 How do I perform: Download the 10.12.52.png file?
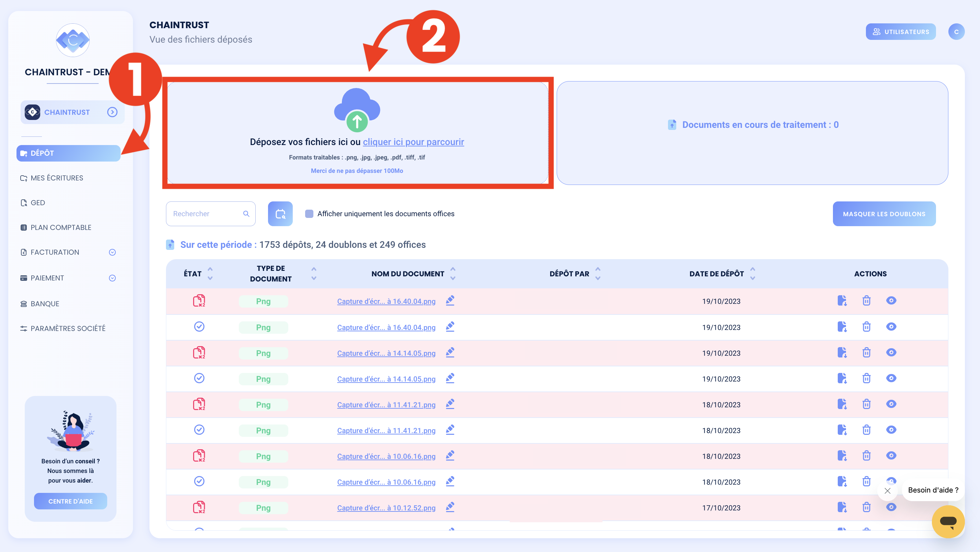[842, 507]
